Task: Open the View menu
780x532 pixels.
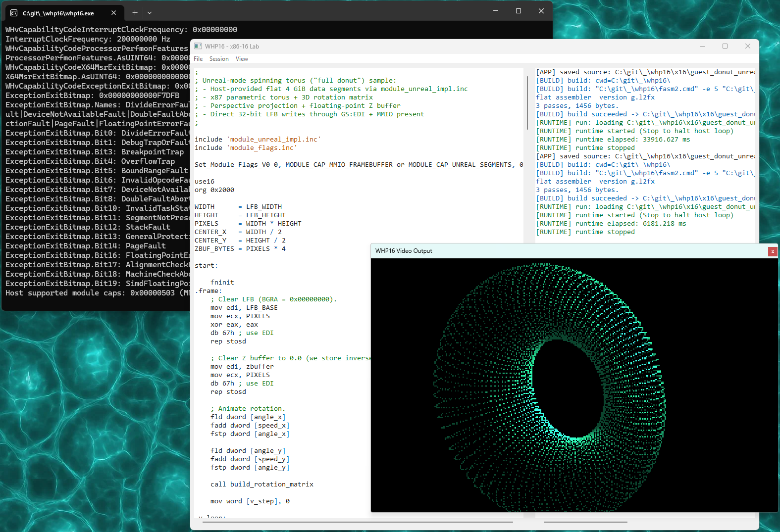Action: 242,59
